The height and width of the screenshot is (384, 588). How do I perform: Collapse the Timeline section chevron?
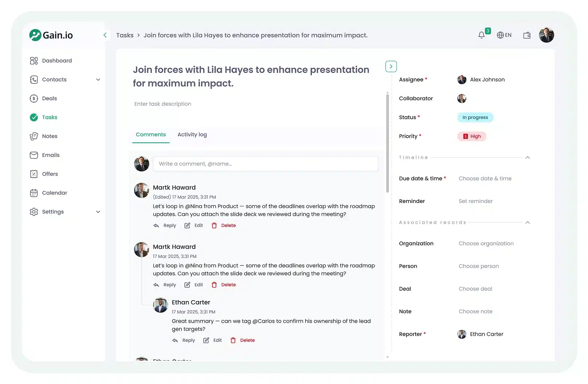[x=528, y=157]
